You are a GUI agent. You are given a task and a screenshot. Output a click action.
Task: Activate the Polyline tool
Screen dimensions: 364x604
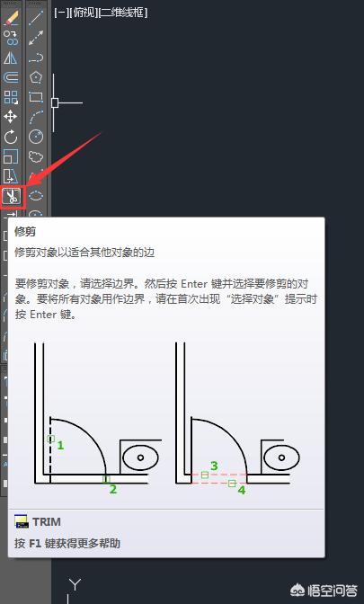click(36, 58)
